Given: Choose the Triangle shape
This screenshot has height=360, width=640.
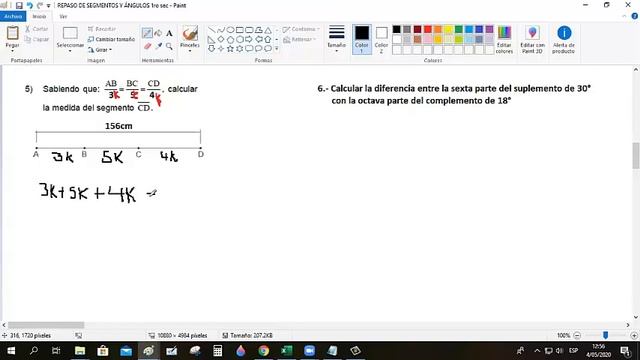Looking at the screenshot, I should (x=268, y=30).
